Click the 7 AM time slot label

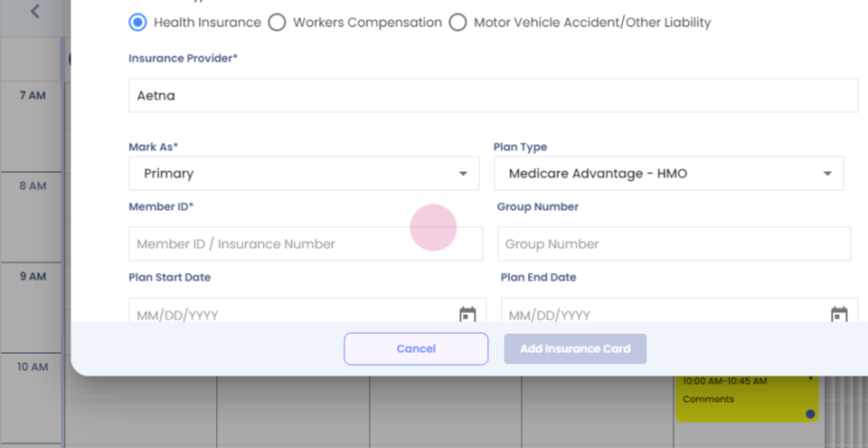pyautogui.click(x=33, y=95)
